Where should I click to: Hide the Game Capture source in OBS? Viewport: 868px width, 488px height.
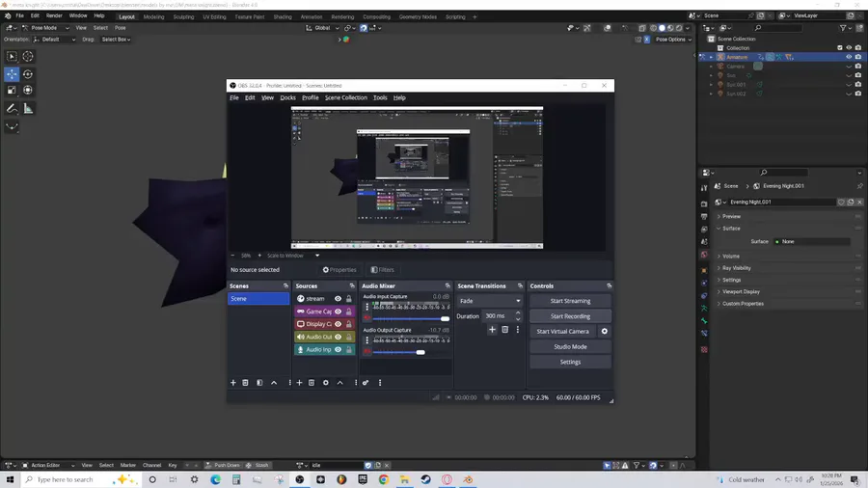(338, 312)
